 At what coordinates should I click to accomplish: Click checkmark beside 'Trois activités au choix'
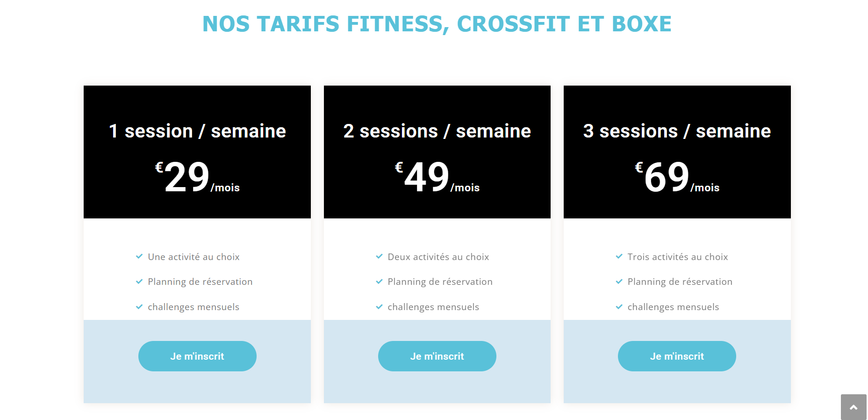pos(619,256)
